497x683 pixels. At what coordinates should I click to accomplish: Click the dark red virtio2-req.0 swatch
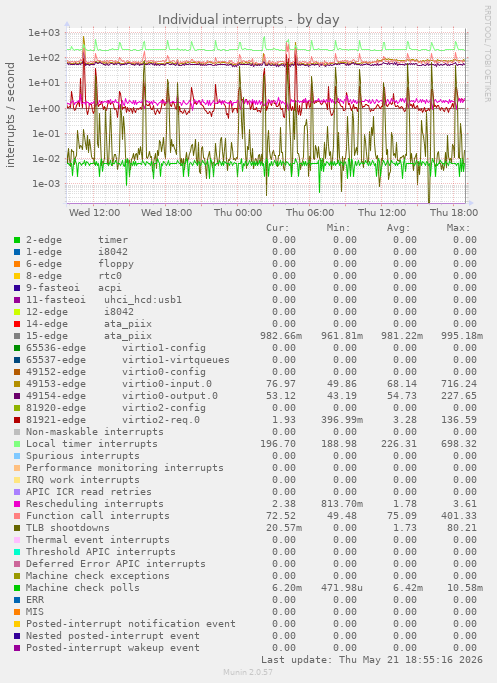[x=17, y=420]
